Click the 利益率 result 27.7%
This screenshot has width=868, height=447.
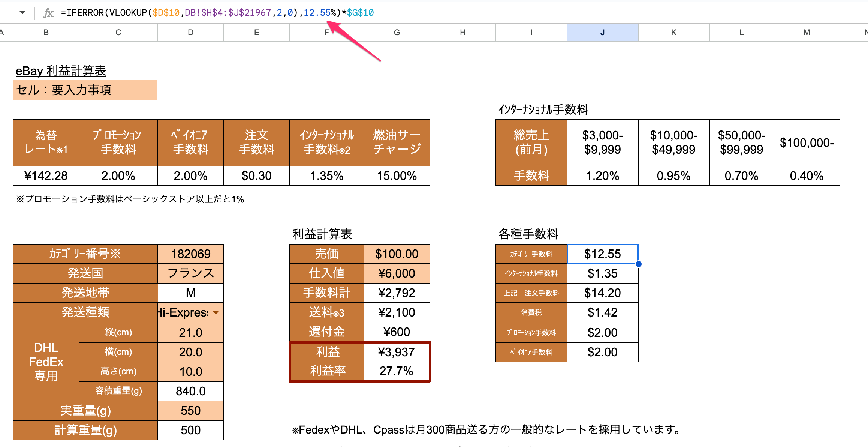click(397, 371)
